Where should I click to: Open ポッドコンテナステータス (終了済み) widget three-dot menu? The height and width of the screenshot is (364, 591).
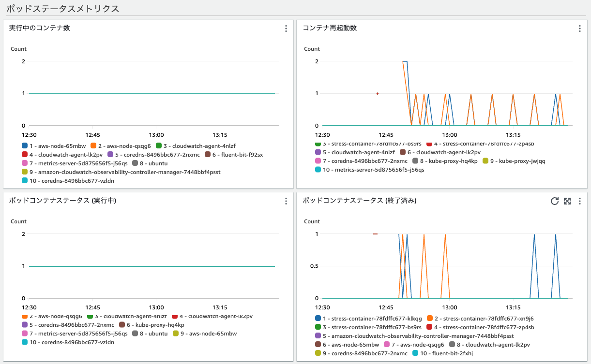click(579, 201)
